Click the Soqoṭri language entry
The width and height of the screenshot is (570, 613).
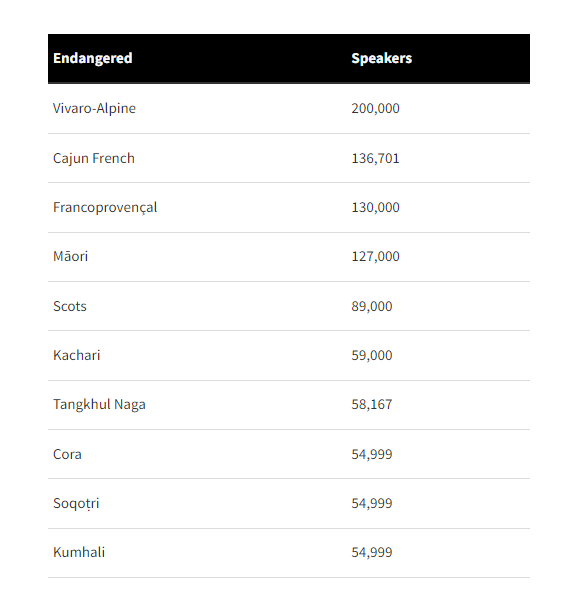click(x=76, y=504)
